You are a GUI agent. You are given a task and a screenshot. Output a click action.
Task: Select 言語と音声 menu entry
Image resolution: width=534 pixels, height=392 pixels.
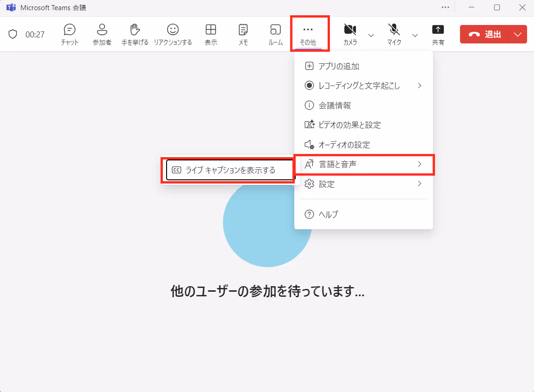pos(364,165)
